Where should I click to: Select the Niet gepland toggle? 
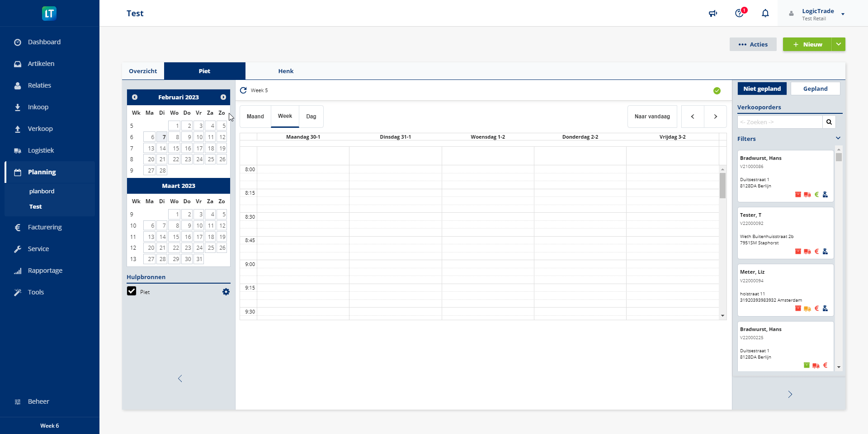pos(762,89)
